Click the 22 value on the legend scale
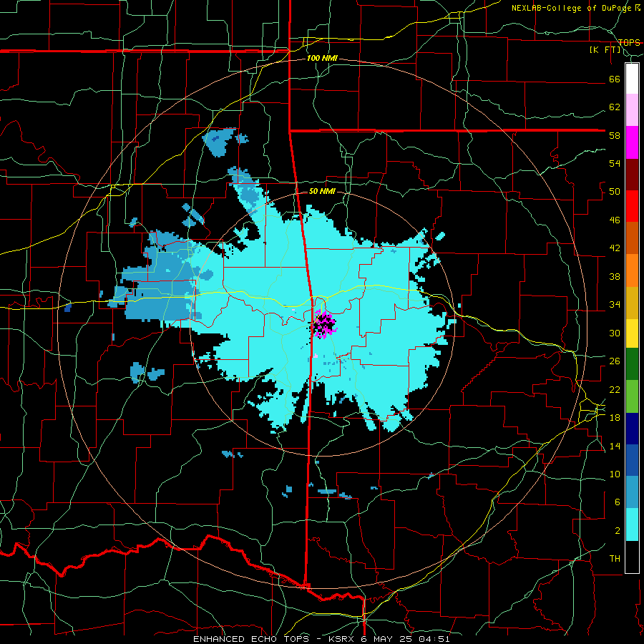The height and width of the screenshot is (644, 644). (x=615, y=389)
